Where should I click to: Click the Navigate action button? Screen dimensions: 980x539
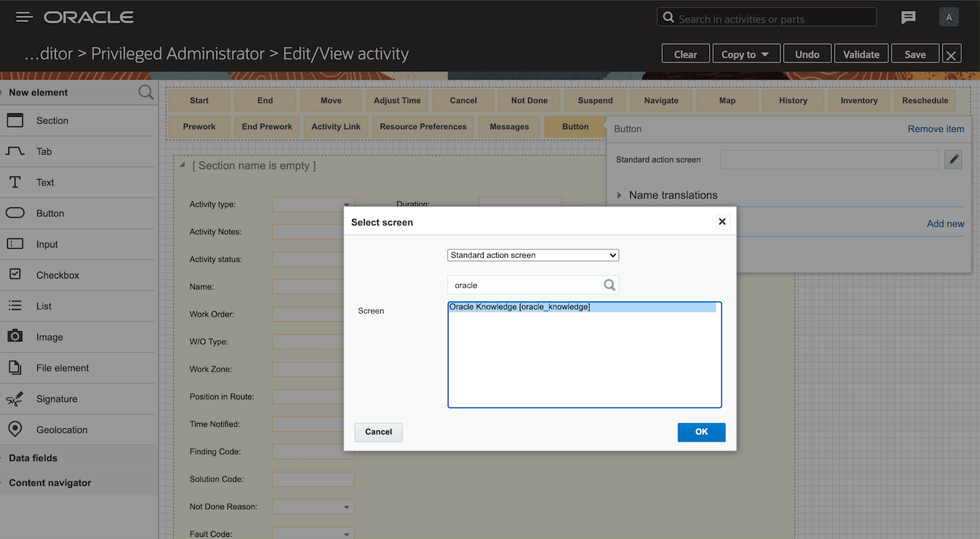coord(661,100)
